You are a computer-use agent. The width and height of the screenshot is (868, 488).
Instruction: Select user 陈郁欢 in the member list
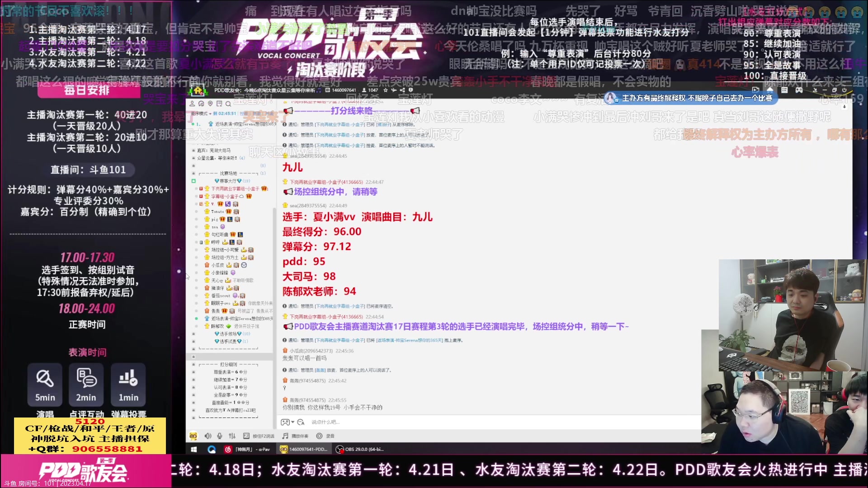tap(217, 326)
